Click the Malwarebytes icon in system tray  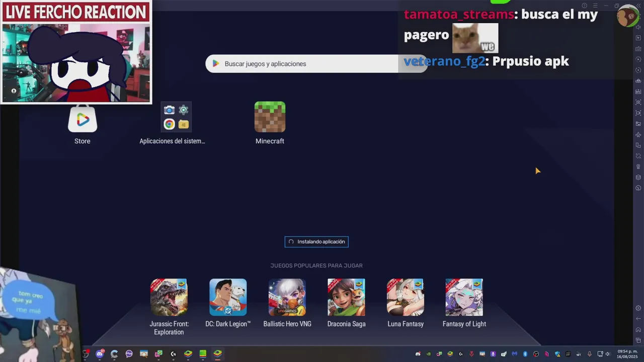515,354
